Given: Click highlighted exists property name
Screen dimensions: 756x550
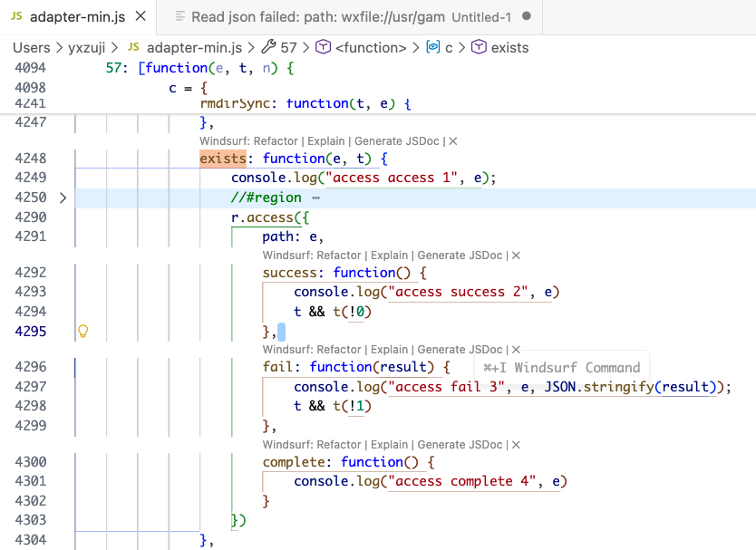Looking at the screenshot, I should pos(223,159).
